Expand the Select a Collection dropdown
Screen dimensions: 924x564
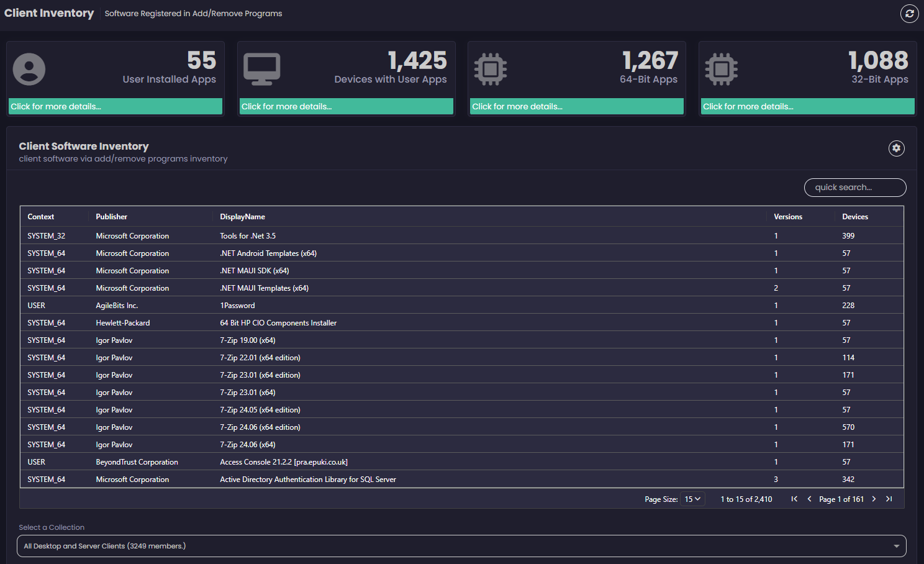[x=461, y=546]
